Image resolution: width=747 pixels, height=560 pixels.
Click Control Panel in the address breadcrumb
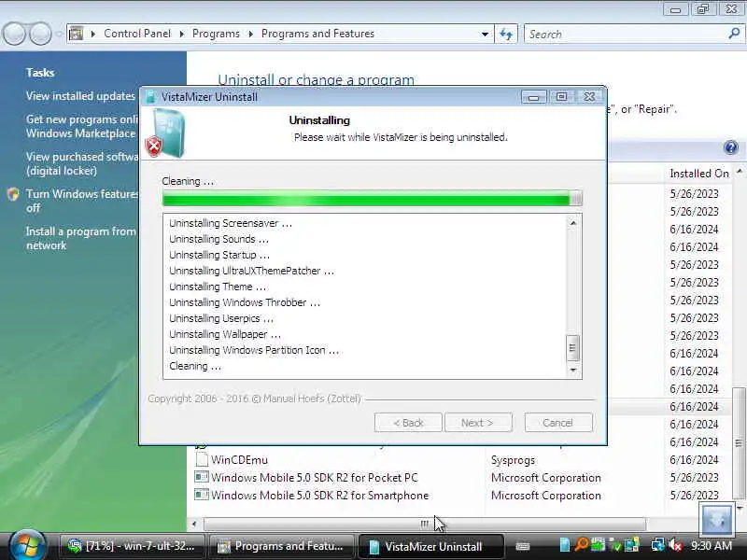137,34
